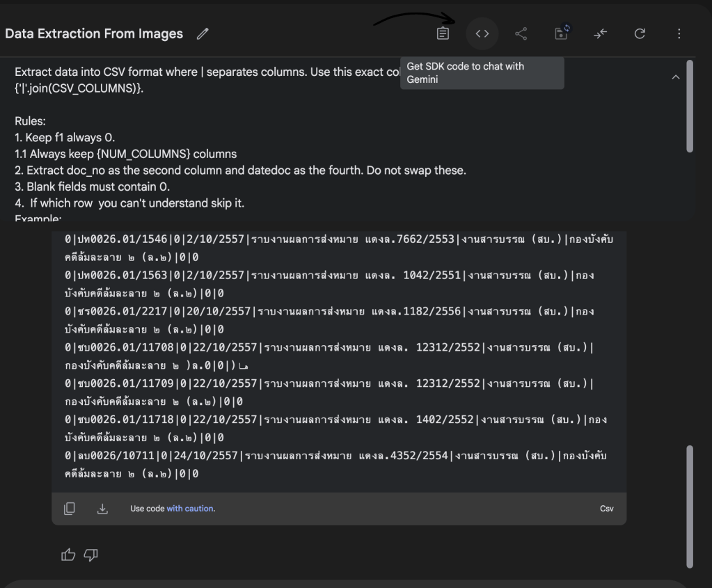Click the 'Data Extraction From Images' title
The width and height of the screenshot is (712, 588).
click(94, 33)
